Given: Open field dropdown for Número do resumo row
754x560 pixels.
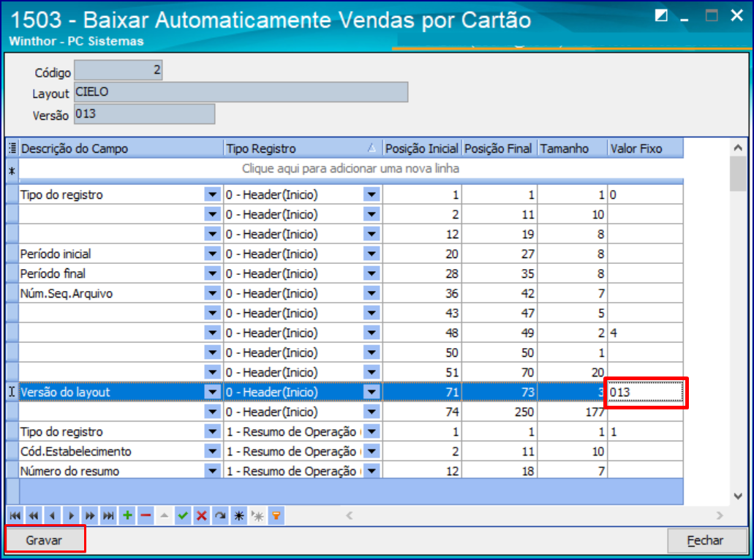Looking at the screenshot, I should coord(212,471).
